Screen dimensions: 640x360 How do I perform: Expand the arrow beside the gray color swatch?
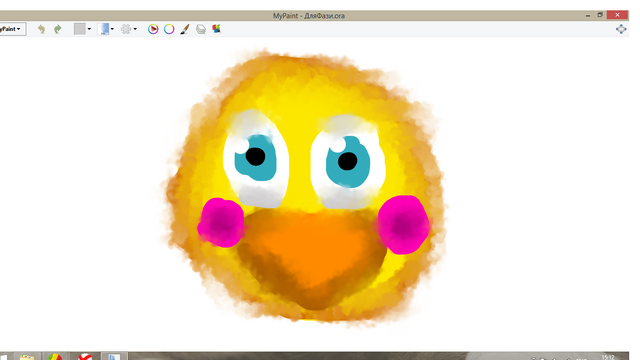click(89, 29)
